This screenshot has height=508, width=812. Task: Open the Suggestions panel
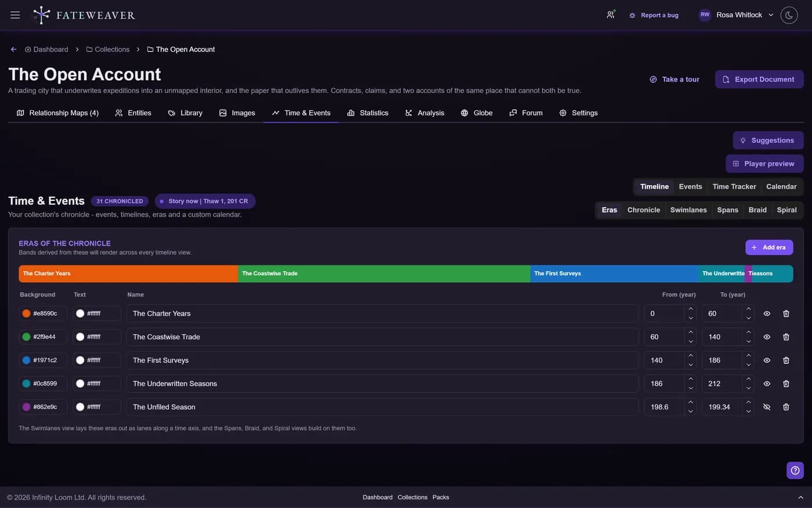point(768,140)
